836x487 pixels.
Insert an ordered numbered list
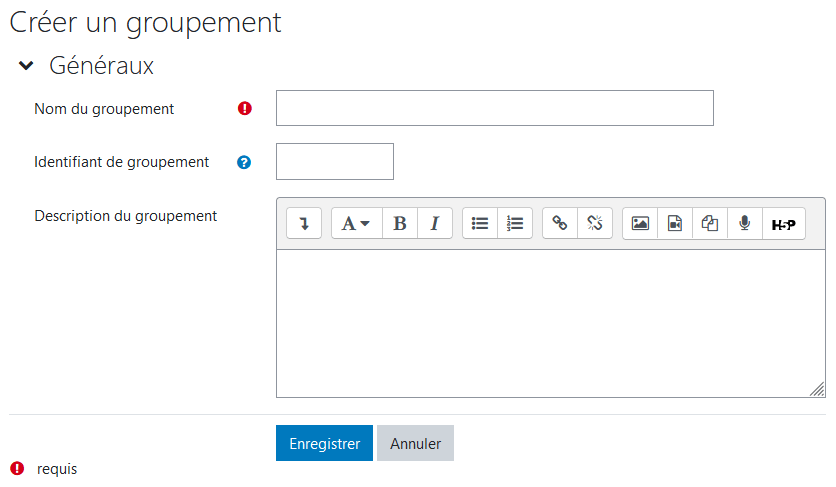[x=515, y=223]
